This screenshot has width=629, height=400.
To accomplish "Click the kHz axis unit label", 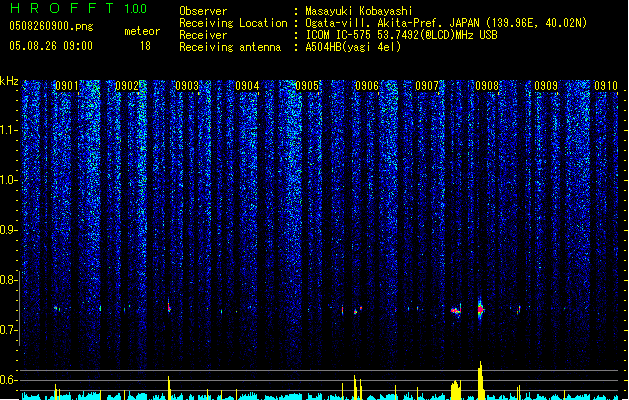I will point(9,81).
